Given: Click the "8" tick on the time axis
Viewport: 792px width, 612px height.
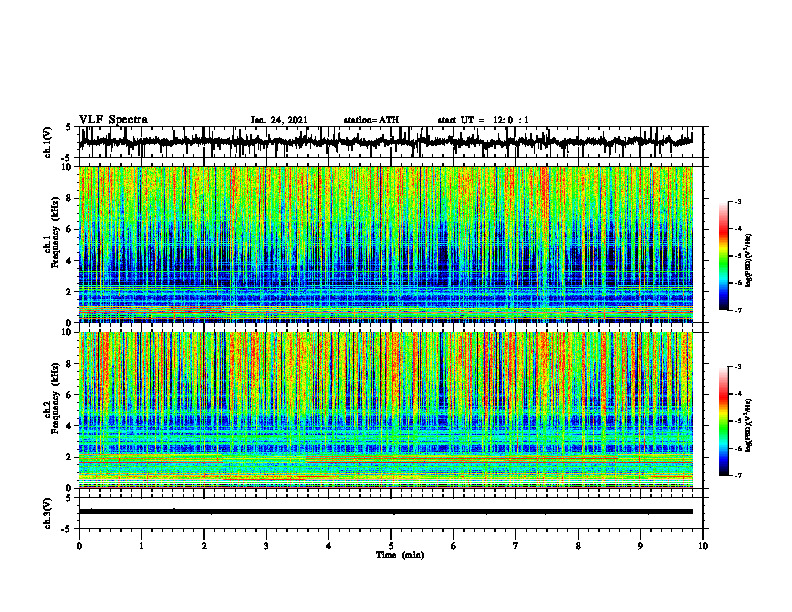Looking at the screenshot, I should coord(578,546).
